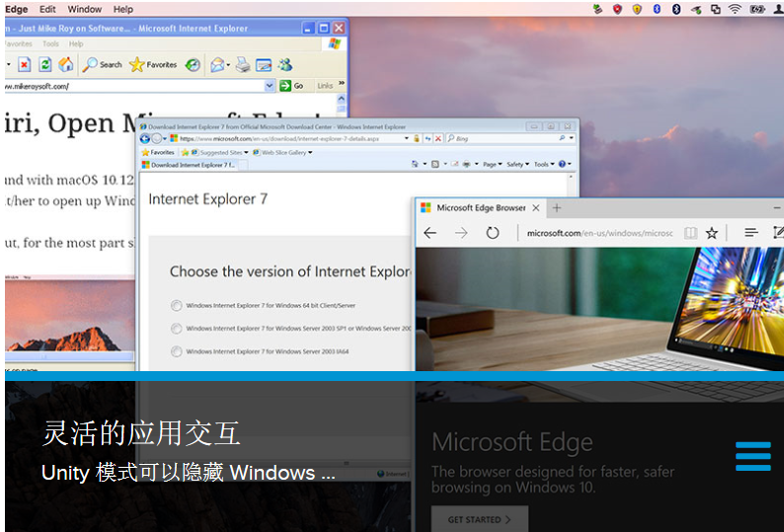The width and height of the screenshot is (784, 532).
Task: Open the Messenger icon in old Internet Explorer
Action: tap(285, 64)
